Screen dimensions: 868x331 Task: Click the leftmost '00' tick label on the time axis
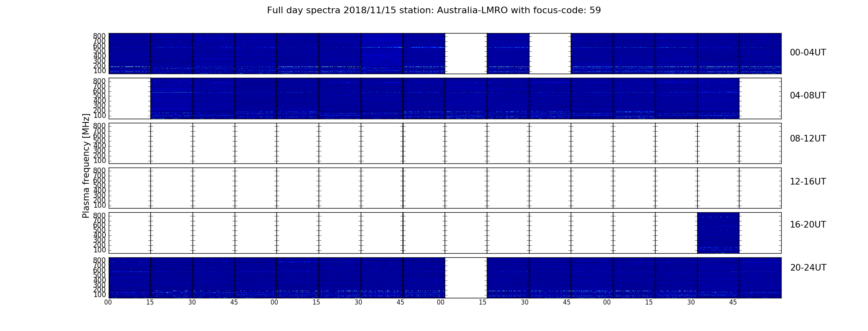point(108,302)
